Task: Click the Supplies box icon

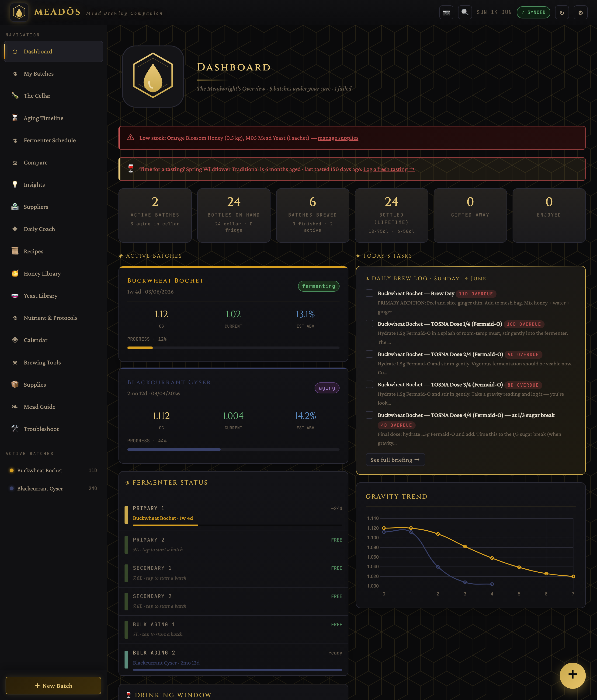Action: click(15, 385)
